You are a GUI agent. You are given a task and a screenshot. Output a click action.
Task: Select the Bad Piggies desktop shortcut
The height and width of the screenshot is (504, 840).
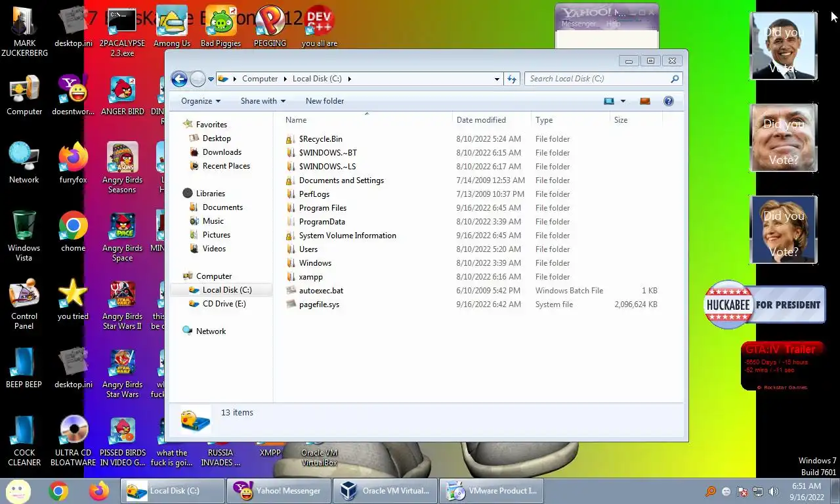coord(220,28)
